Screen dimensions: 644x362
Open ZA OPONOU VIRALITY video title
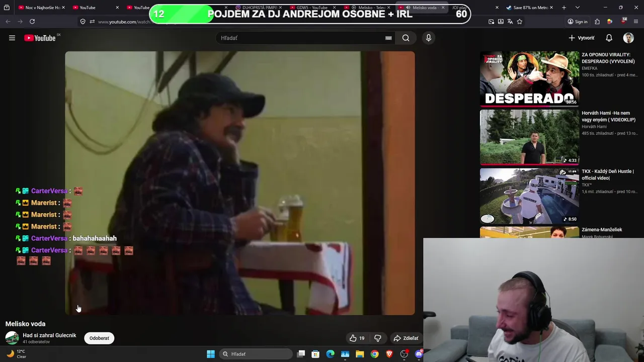608,58
